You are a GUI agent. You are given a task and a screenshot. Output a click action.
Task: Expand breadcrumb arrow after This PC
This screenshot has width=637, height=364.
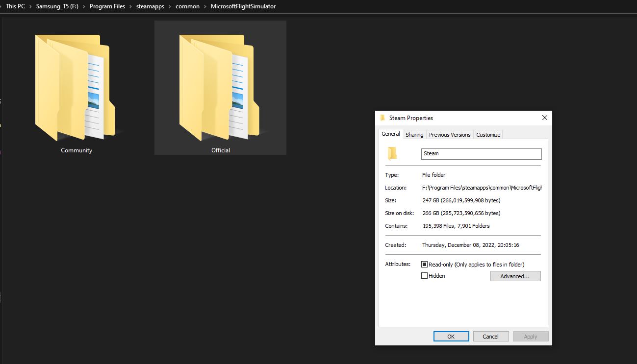pyautogui.click(x=30, y=6)
